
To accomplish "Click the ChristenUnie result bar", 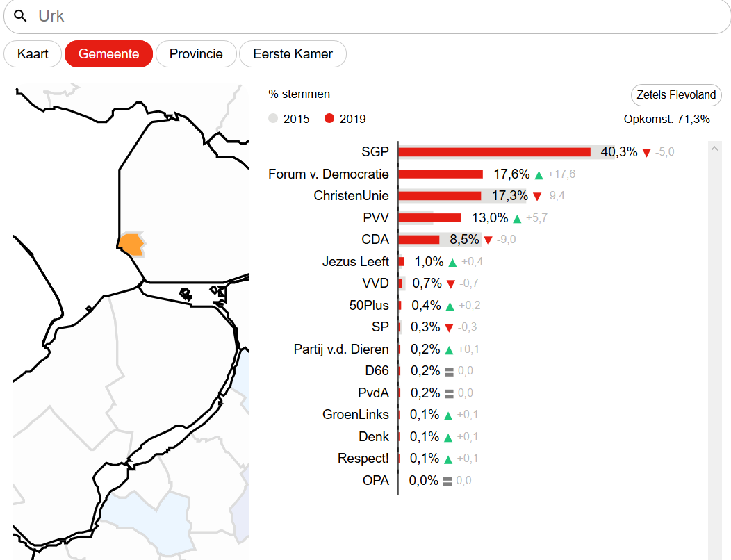I will point(440,196).
